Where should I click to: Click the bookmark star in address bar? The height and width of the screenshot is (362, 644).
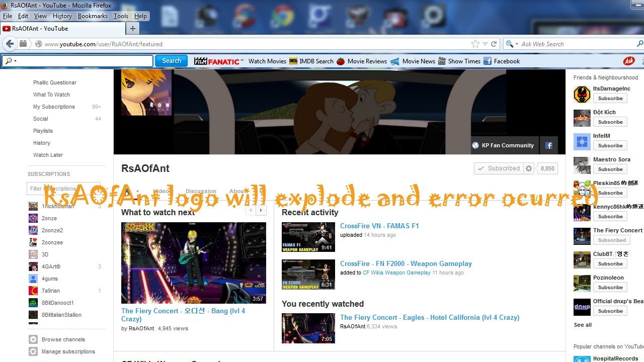(475, 44)
